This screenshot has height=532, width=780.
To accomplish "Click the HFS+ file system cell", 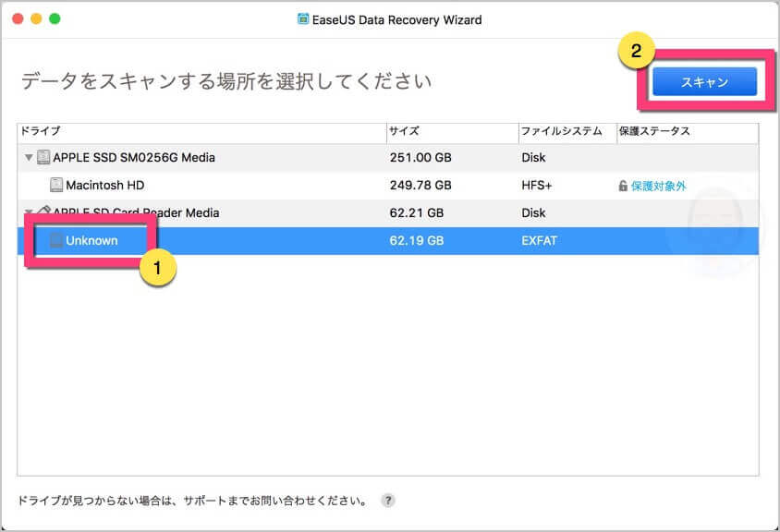I will point(537,186).
